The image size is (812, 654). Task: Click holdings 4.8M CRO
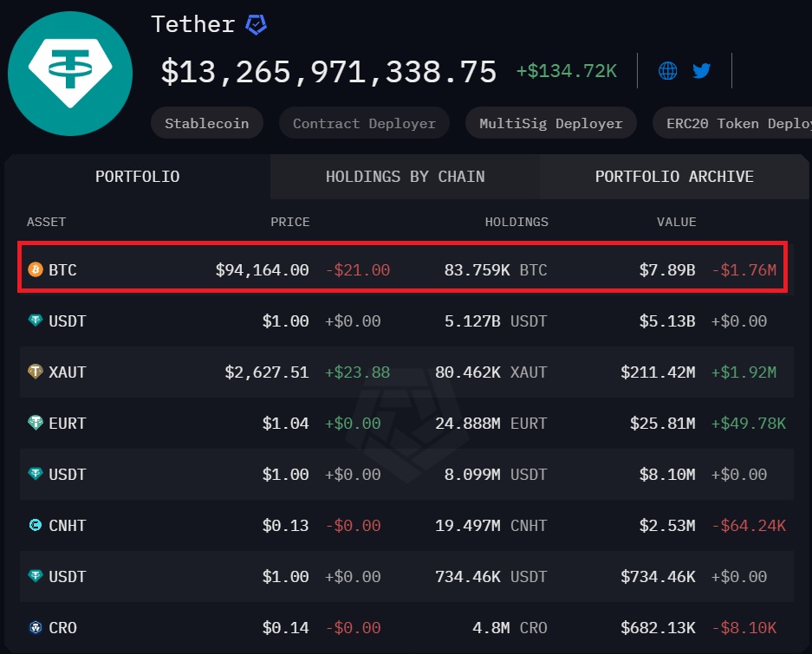[510, 628]
